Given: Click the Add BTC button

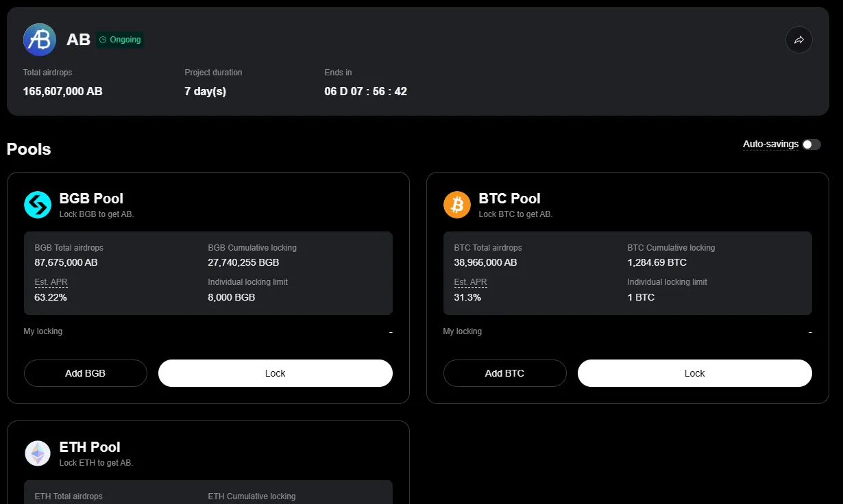Looking at the screenshot, I should pyautogui.click(x=504, y=373).
